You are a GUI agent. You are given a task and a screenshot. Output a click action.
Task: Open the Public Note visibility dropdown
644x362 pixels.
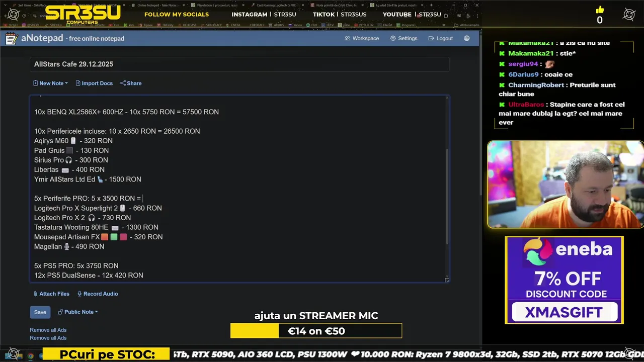78,312
